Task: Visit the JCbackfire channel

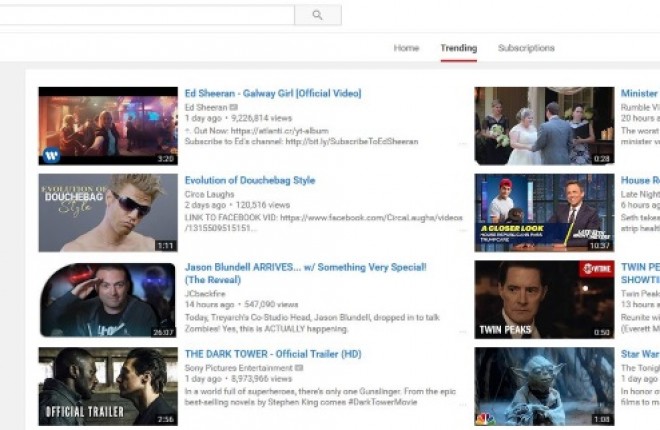Action: click(205, 294)
